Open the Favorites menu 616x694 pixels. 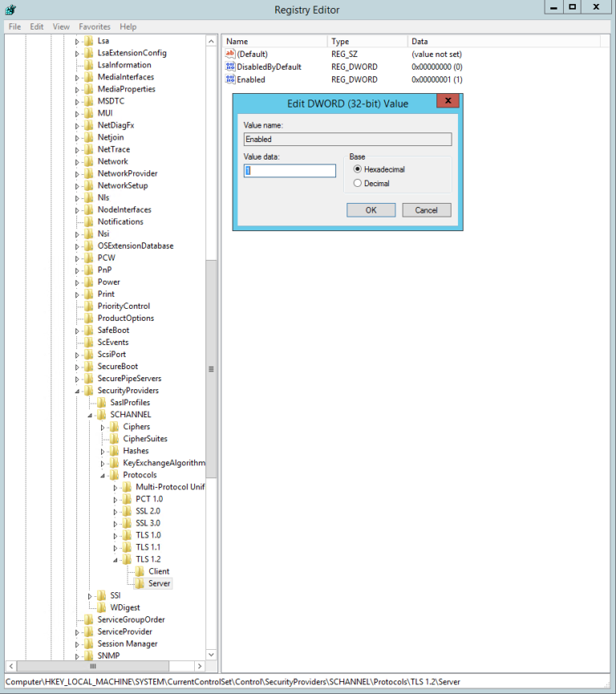click(x=95, y=26)
